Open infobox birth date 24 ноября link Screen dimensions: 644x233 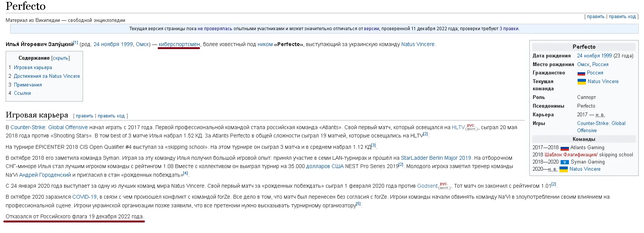tap(588, 56)
